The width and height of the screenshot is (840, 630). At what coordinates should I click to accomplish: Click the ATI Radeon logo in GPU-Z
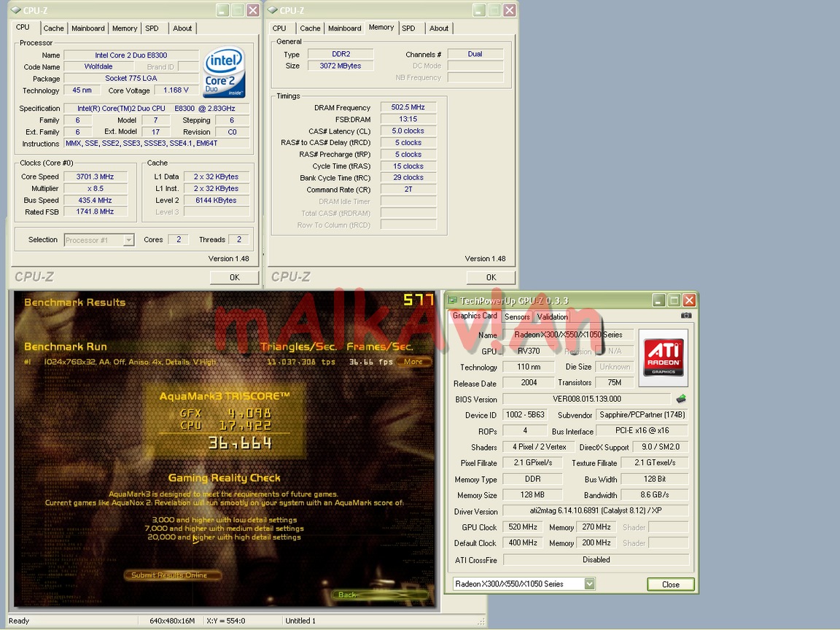pyautogui.click(x=664, y=357)
